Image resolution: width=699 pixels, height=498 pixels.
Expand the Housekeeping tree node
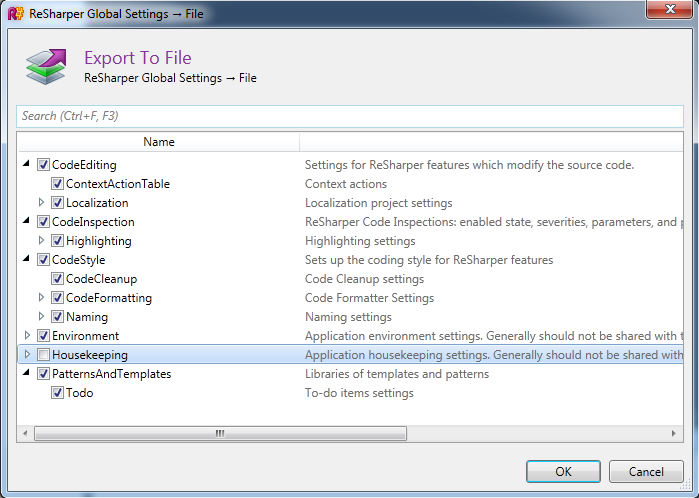(x=27, y=354)
